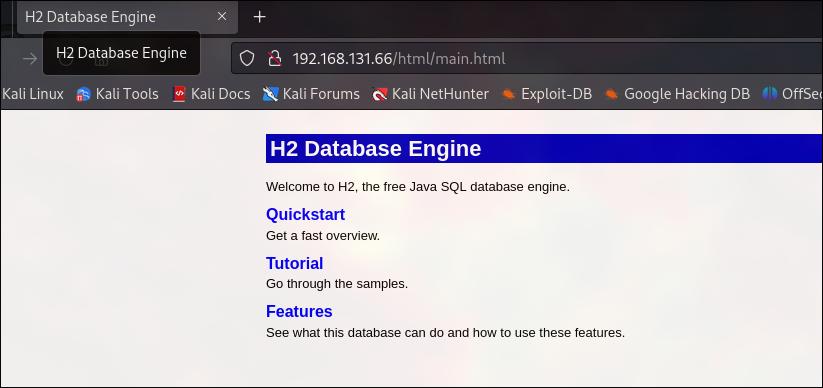This screenshot has height=388, width=823.
Task: Click the Kali Tools bookmark icon
Action: (83, 94)
